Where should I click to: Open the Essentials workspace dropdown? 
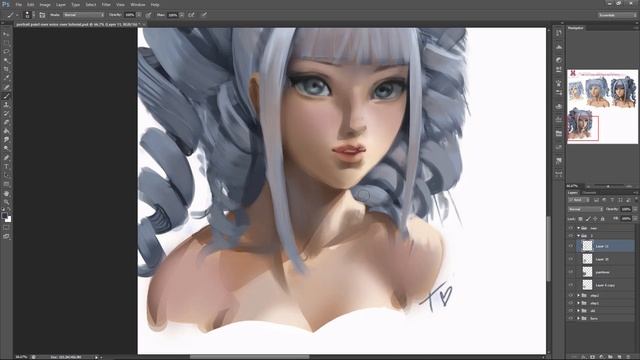pos(616,15)
